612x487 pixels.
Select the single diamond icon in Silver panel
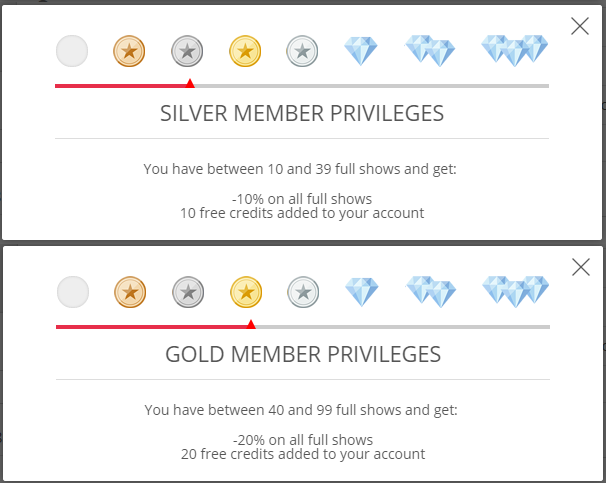pyautogui.click(x=361, y=51)
